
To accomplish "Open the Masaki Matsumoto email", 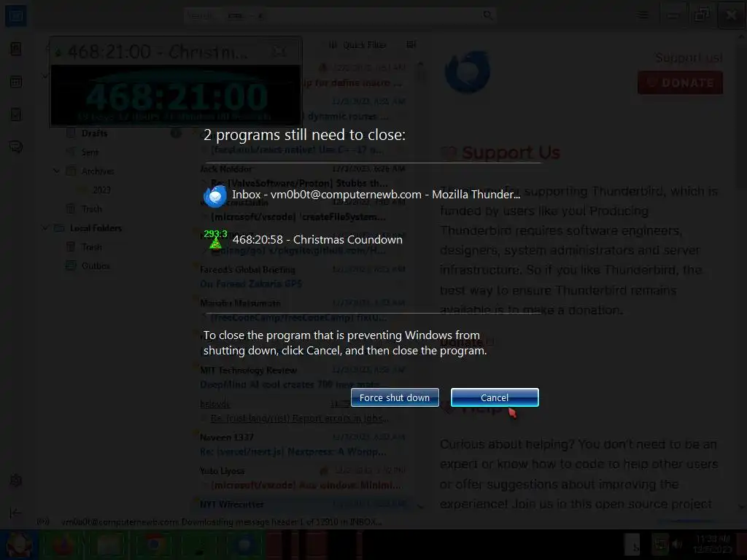I will point(303,310).
